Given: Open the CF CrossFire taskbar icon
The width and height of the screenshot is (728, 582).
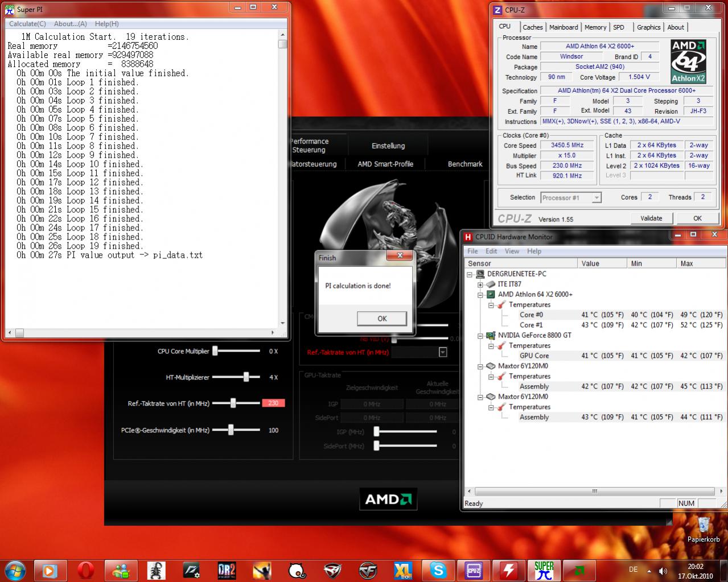Looking at the screenshot, I should pyautogui.click(x=368, y=570).
